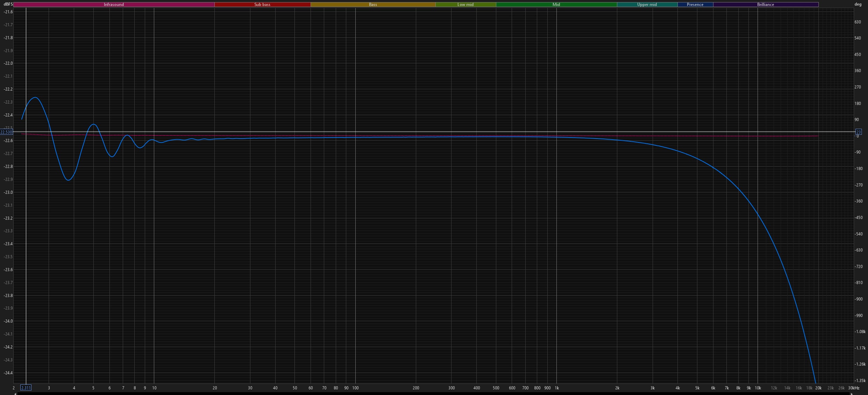Viewport: 868px width, 395px height.
Task: Click the -22.0 level axis label
Action: (x=8, y=63)
